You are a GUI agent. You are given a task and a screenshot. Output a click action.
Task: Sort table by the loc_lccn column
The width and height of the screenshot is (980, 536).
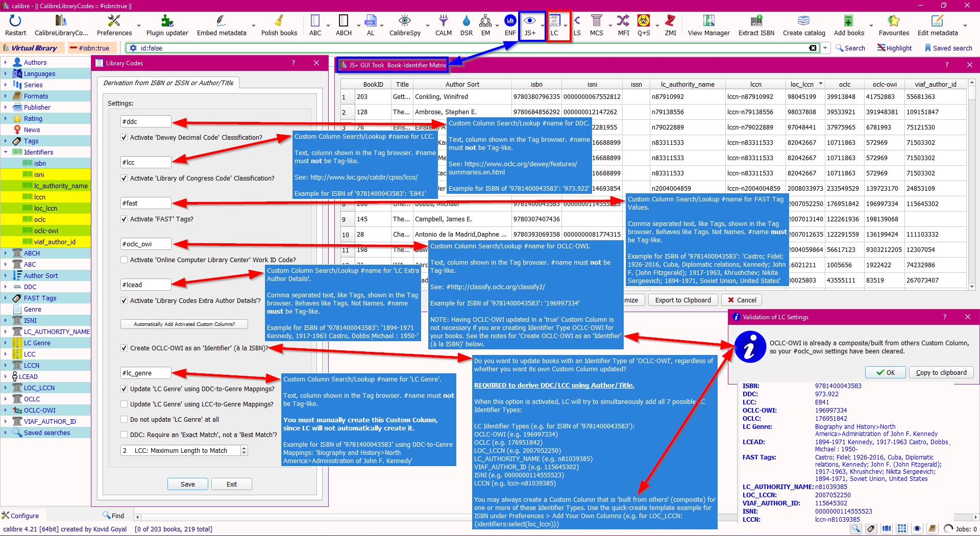tap(805, 84)
